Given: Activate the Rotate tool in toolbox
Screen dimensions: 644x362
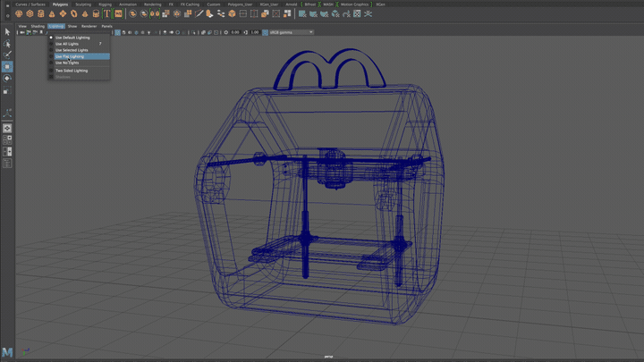Looking at the screenshot, I should point(7,79).
